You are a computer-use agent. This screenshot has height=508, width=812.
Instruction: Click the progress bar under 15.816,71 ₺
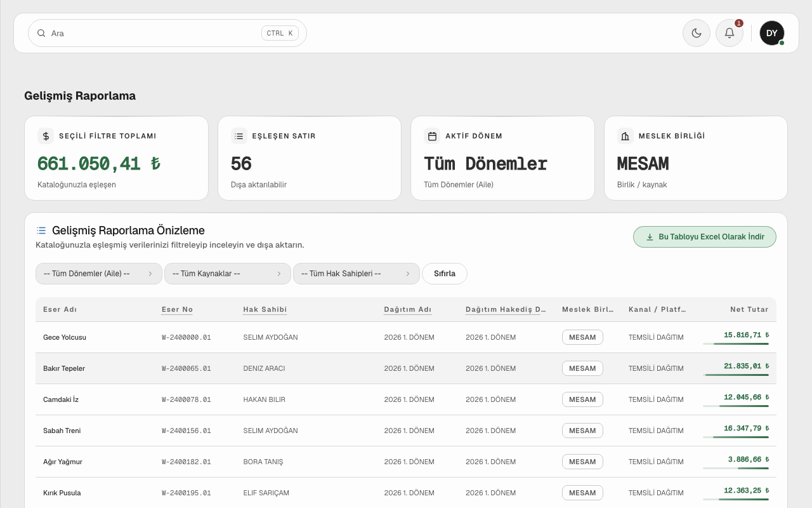pos(736,344)
